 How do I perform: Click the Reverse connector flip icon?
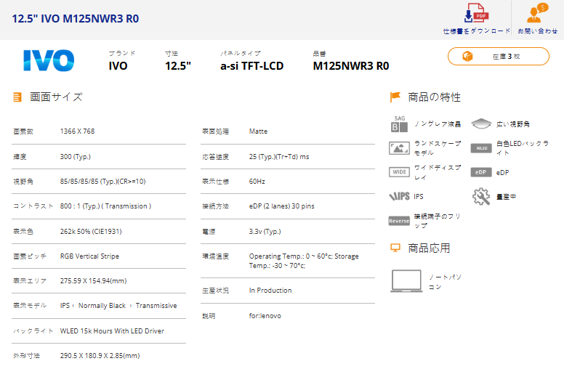pos(399,221)
